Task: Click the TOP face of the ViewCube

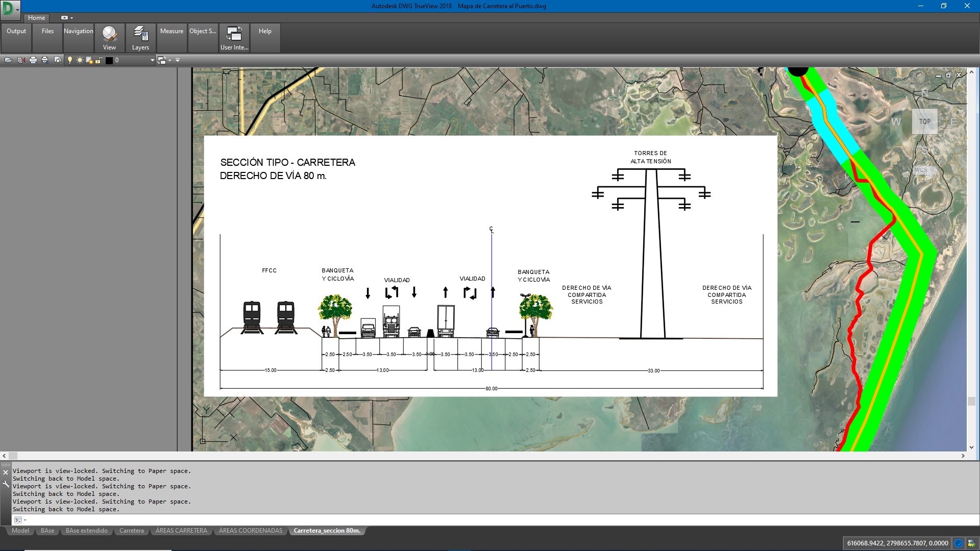Action: coord(925,121)
